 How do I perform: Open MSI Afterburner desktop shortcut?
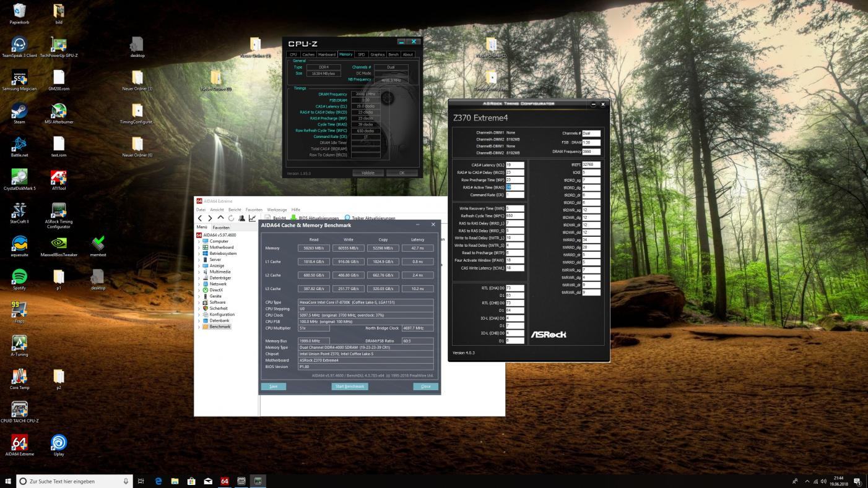pyautogui.click(x=59, y=111)
